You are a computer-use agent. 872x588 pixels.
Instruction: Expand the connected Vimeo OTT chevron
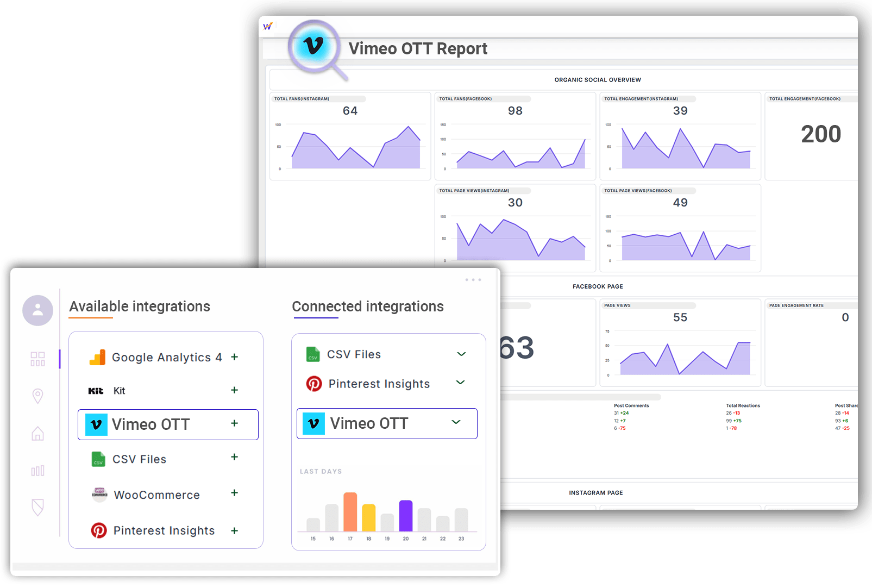(456, 422)
